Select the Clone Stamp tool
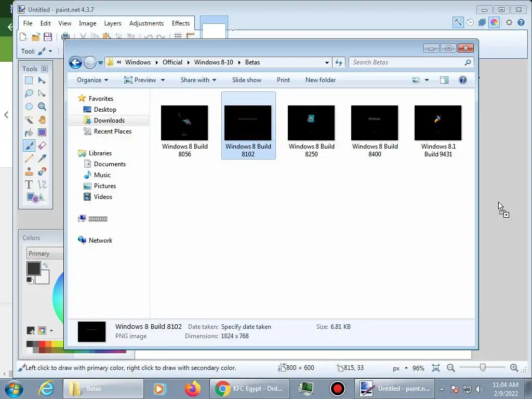 click(29, 171)
